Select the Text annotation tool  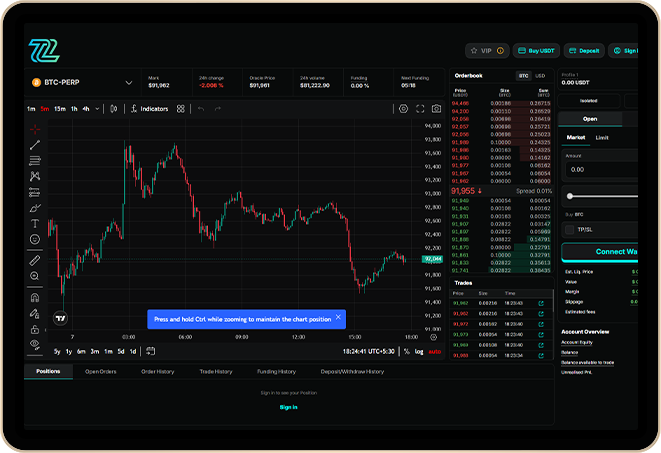[x=35, y=223]
